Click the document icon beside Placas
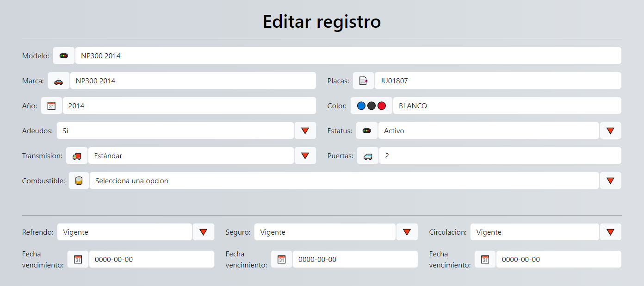 (x=363, y=81)
